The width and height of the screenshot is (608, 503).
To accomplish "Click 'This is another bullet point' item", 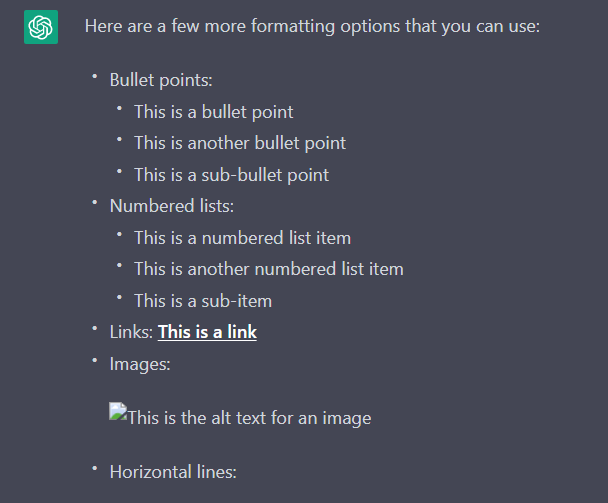I will [240, 143].
